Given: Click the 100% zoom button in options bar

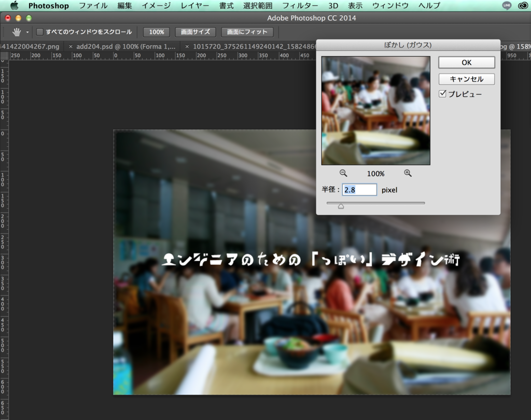Looking at the screenshot, I should pyautogui.click(x=157, y=32).
